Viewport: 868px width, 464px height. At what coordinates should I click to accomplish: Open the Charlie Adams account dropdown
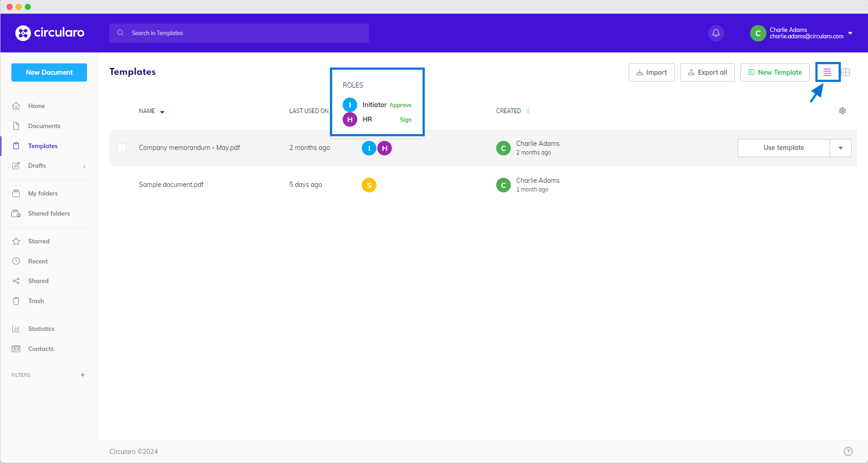(850, 33)
